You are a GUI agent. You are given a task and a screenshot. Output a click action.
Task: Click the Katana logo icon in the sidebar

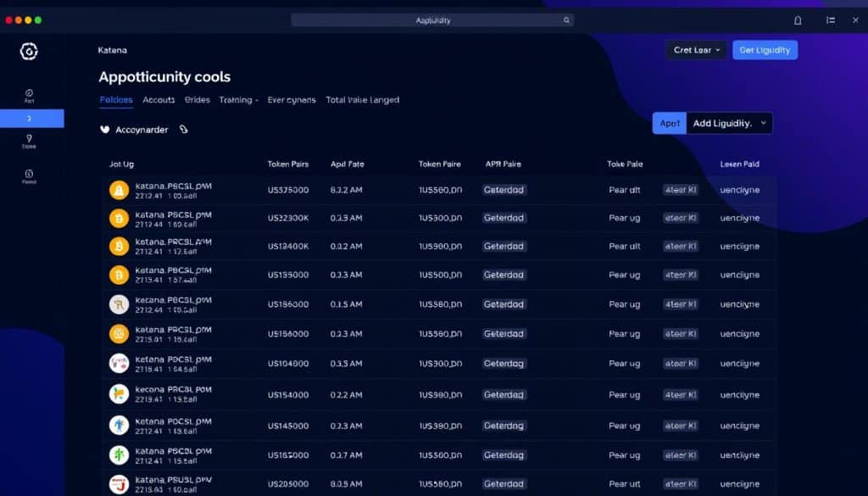29,51
